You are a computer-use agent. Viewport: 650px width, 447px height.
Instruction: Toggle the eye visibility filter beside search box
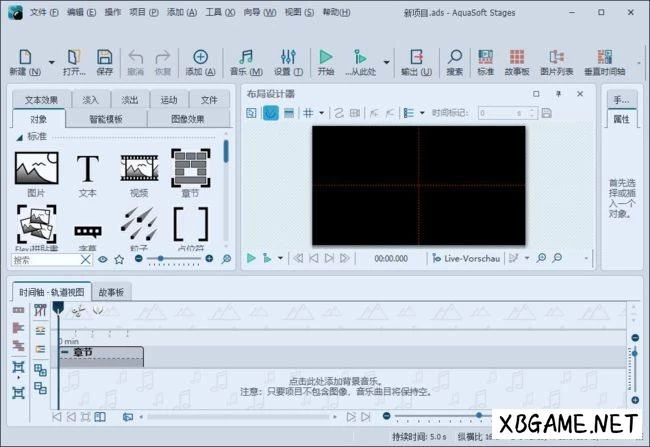pos(101,259)
